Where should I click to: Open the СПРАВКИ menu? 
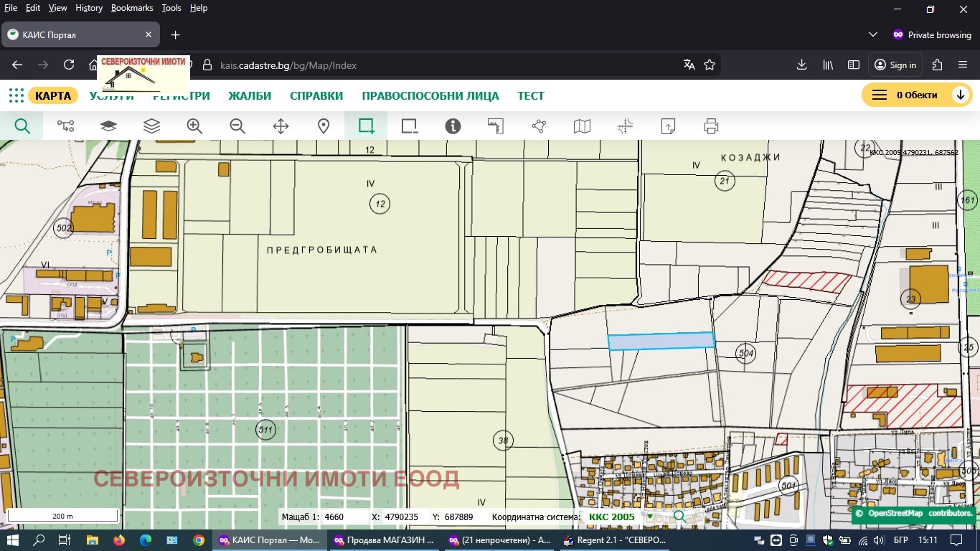pos(316,95)
